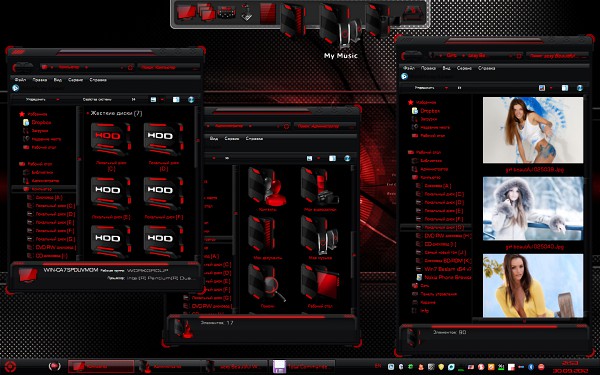Open Поиски folder icon with magnifier
Image resolution: width=600 pixels, height=375 pixels.
[x=267, y=283]
